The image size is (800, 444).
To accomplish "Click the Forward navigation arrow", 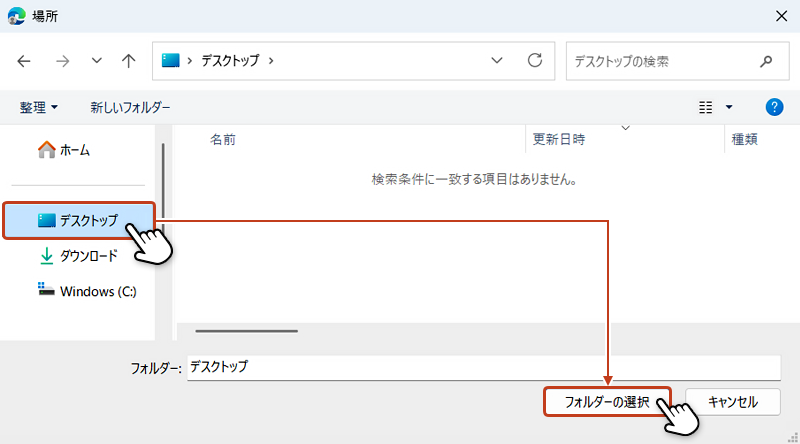I will [62, 61].
